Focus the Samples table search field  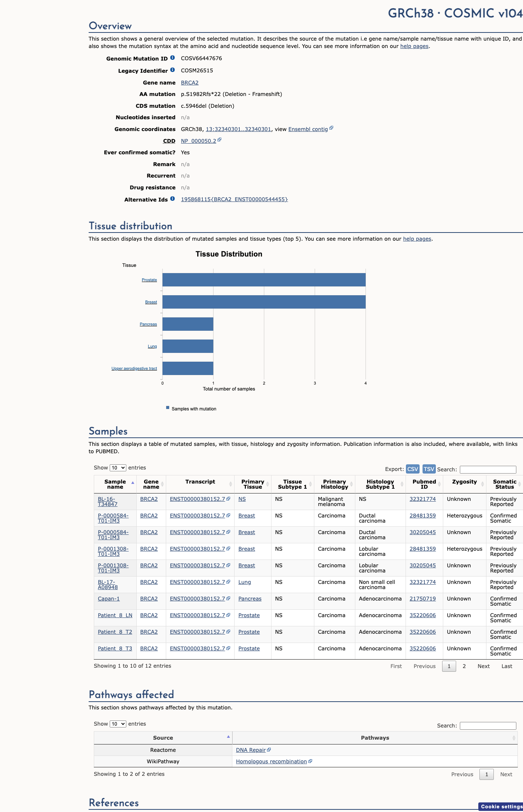488,469
